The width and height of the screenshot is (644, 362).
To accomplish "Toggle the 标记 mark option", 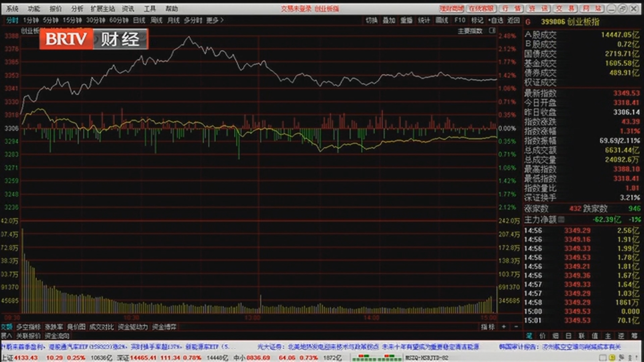I will 477,20.
